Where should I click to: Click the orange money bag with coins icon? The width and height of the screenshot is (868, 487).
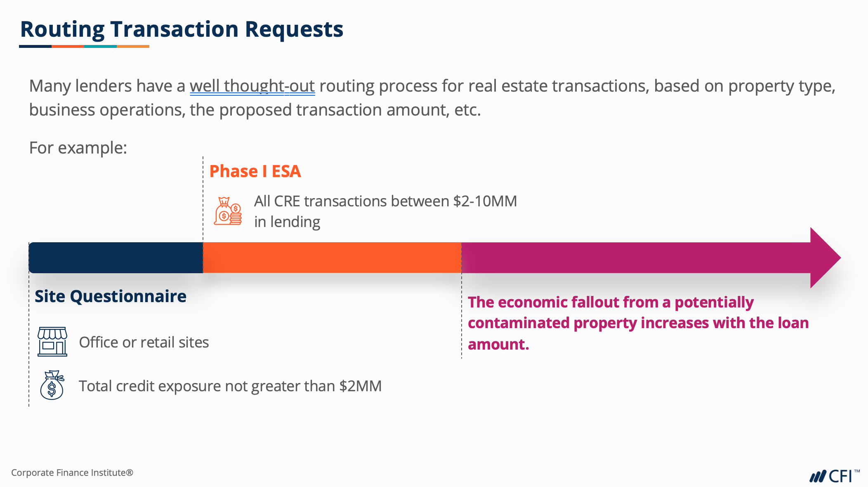click(x=228, y=211)
